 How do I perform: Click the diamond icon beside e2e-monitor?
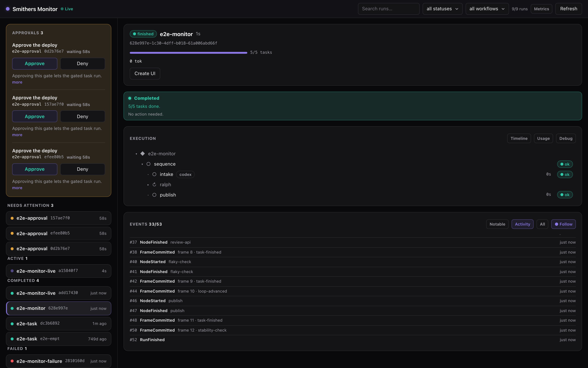(143, 154)
